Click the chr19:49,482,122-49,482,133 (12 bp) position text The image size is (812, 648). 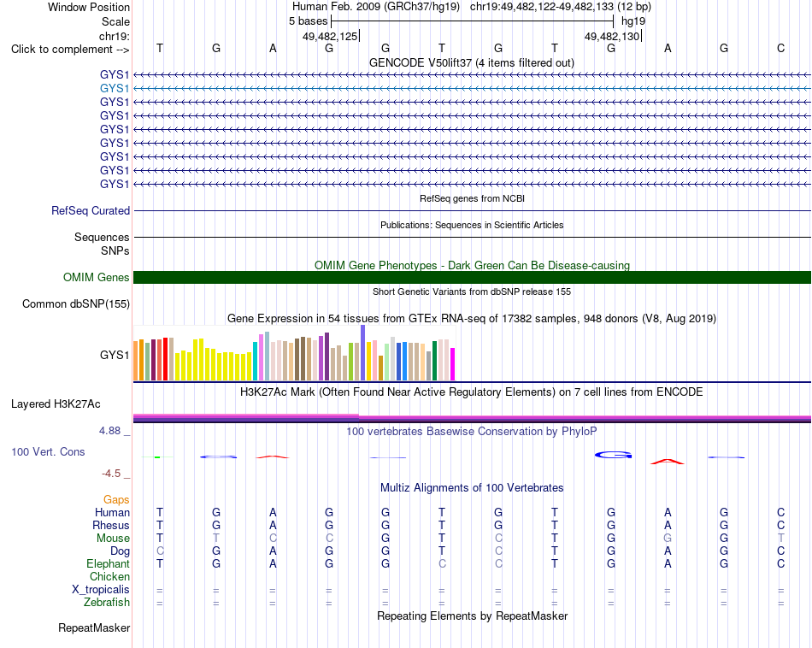[x=561, y=7]
